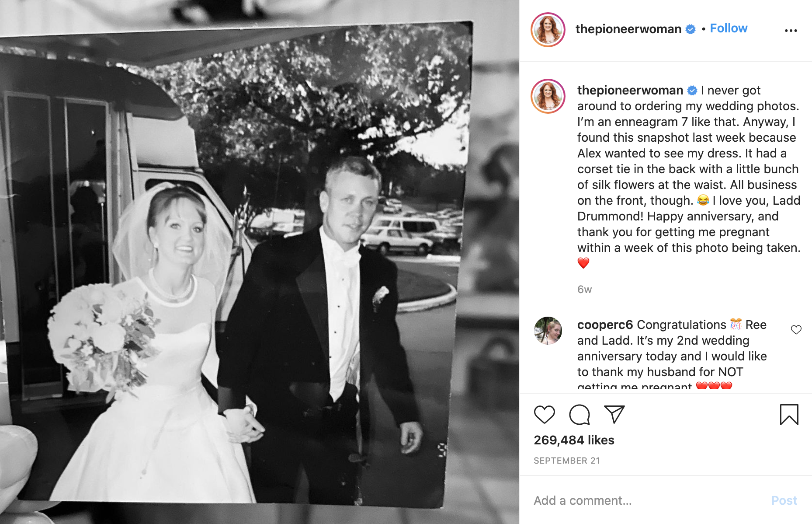The width and height of the screenshot is (812, 524).
Task: Save the post with the bookmark icon
Action: pyautogui.click(x=789, y=414)
